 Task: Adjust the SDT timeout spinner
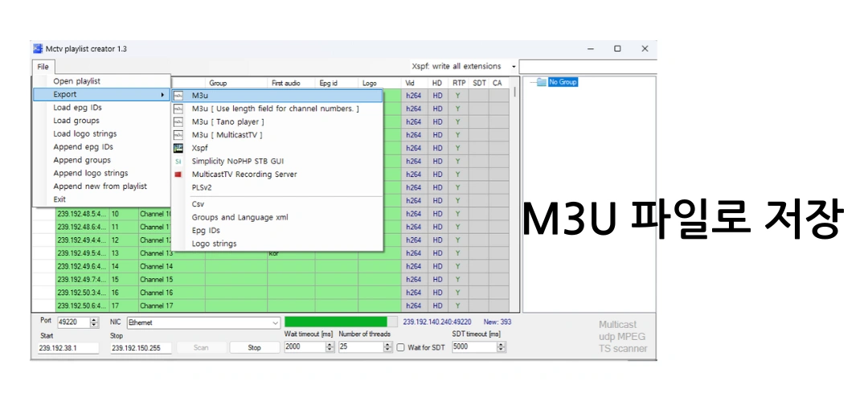point(502,348)
